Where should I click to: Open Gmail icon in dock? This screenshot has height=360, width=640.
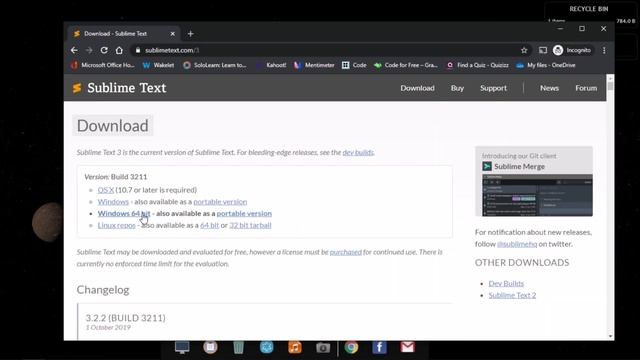point(407,347)
